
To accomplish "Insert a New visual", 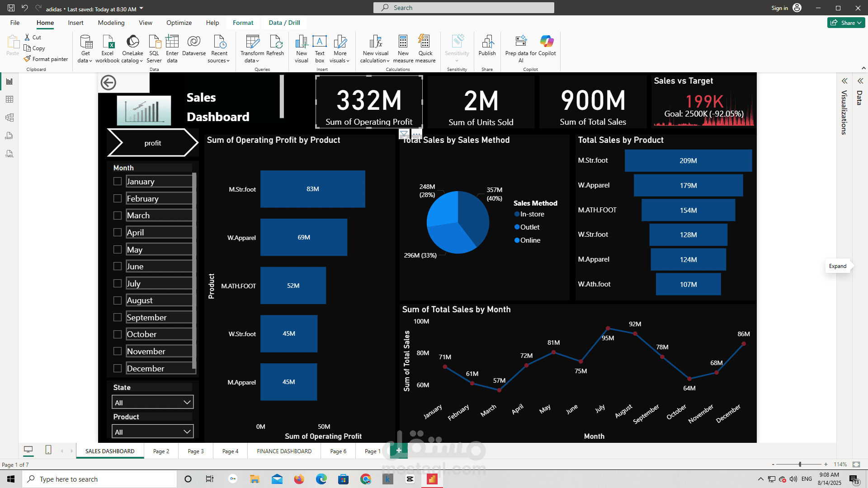I will (x=302, y=49).
